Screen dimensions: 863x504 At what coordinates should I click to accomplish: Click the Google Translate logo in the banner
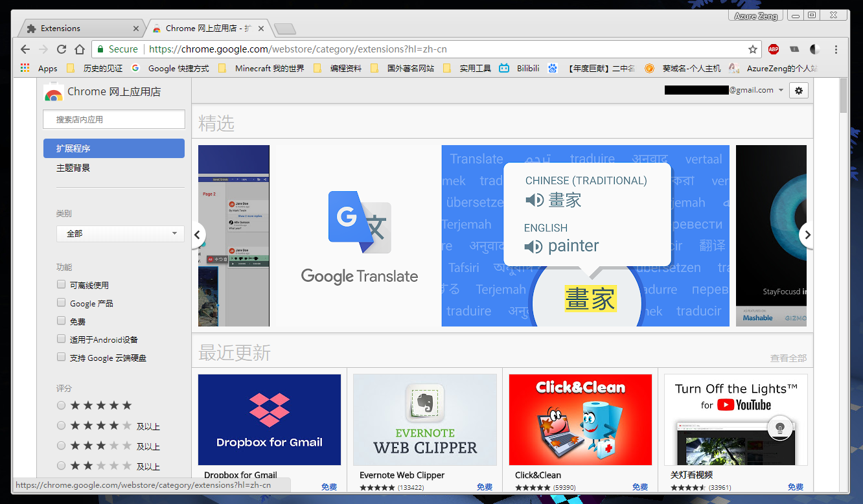click(x=360, y=237)
